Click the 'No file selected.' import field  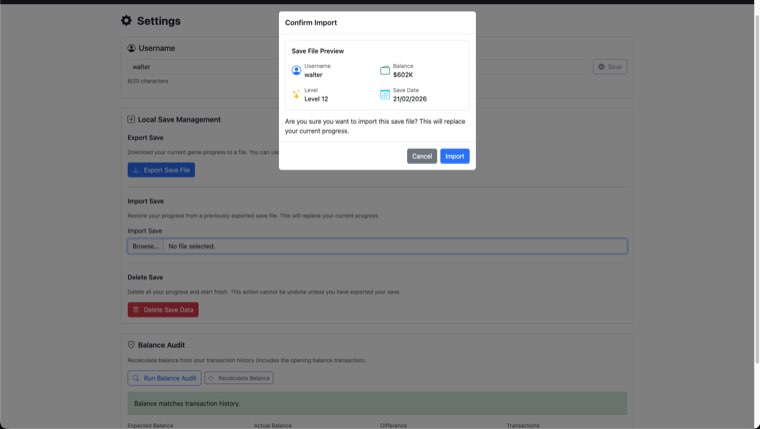(394, 246)
